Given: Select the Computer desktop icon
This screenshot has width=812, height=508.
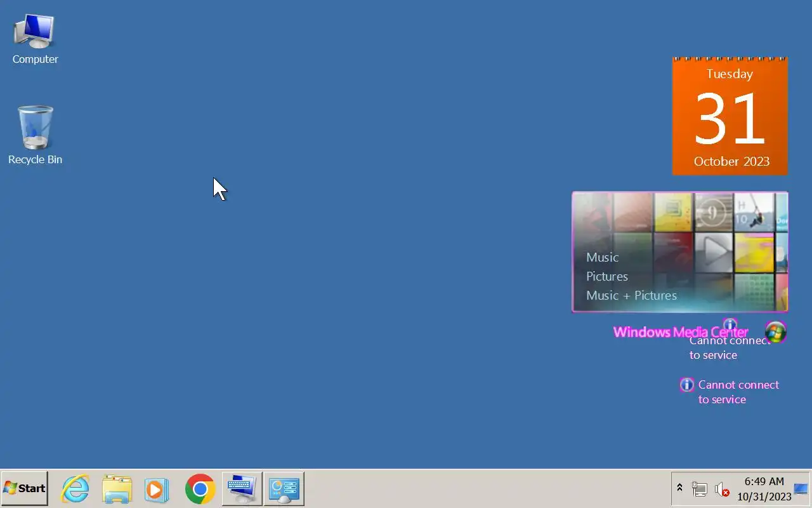Looking at the screenshot, I should point(35,39).
